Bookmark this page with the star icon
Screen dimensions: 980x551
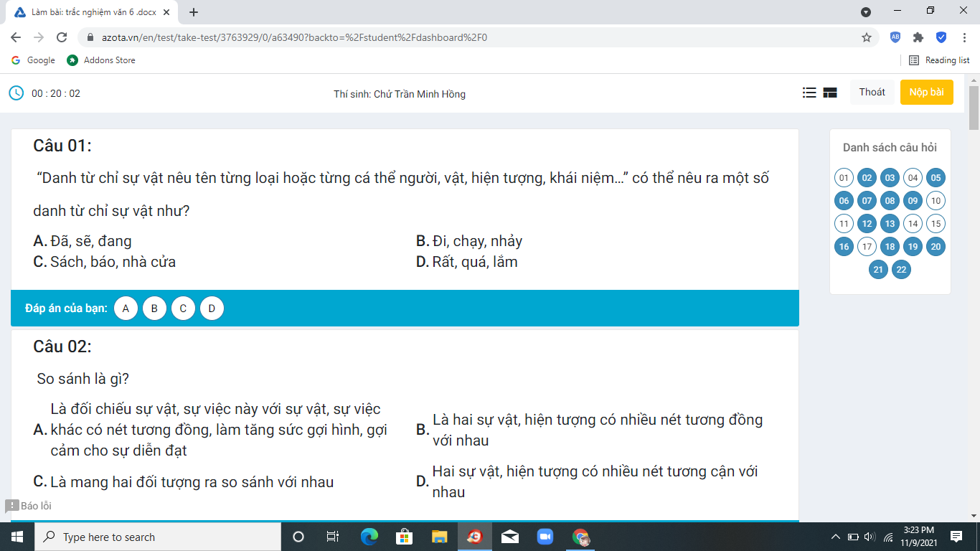point(866,37)
